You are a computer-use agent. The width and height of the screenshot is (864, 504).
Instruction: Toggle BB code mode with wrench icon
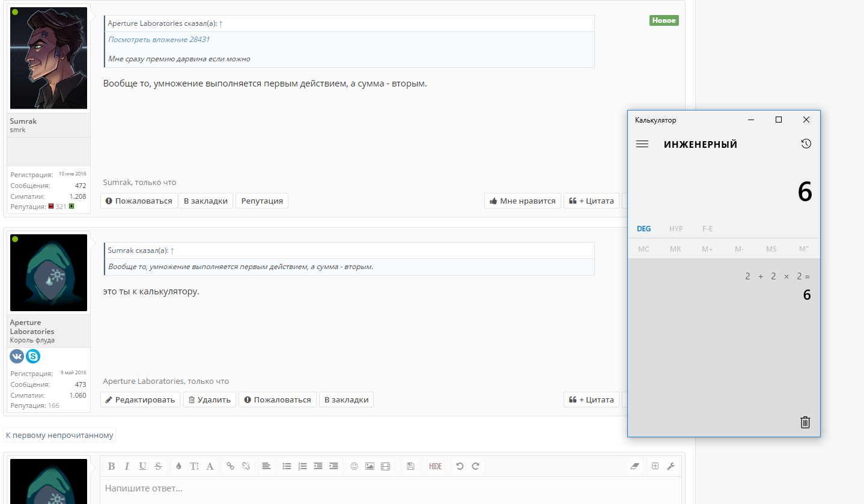coord(671,466)
